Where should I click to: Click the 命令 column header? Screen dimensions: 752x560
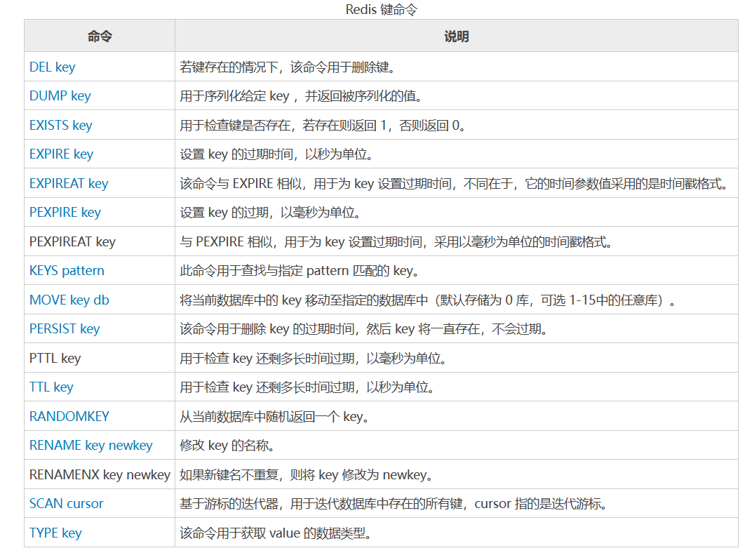pos(98,35)
